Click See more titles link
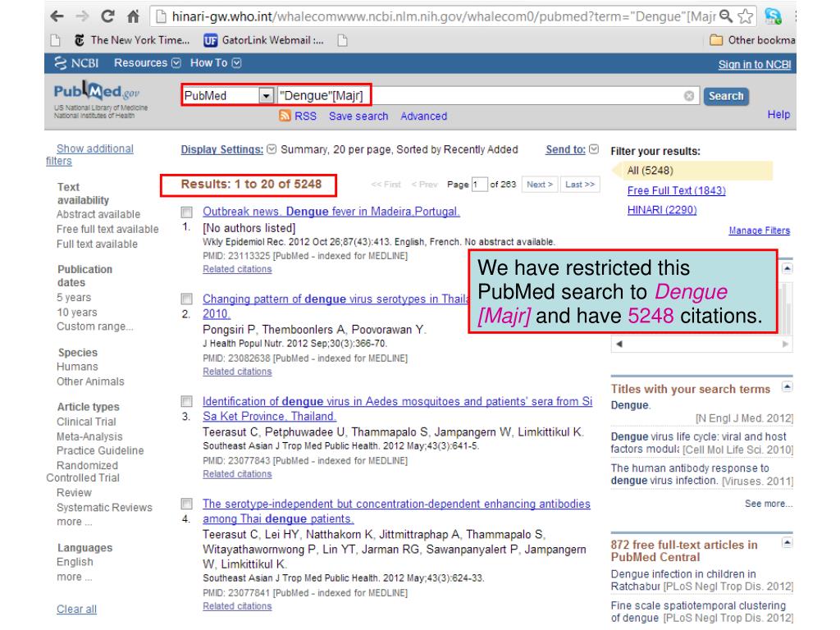 769,504
